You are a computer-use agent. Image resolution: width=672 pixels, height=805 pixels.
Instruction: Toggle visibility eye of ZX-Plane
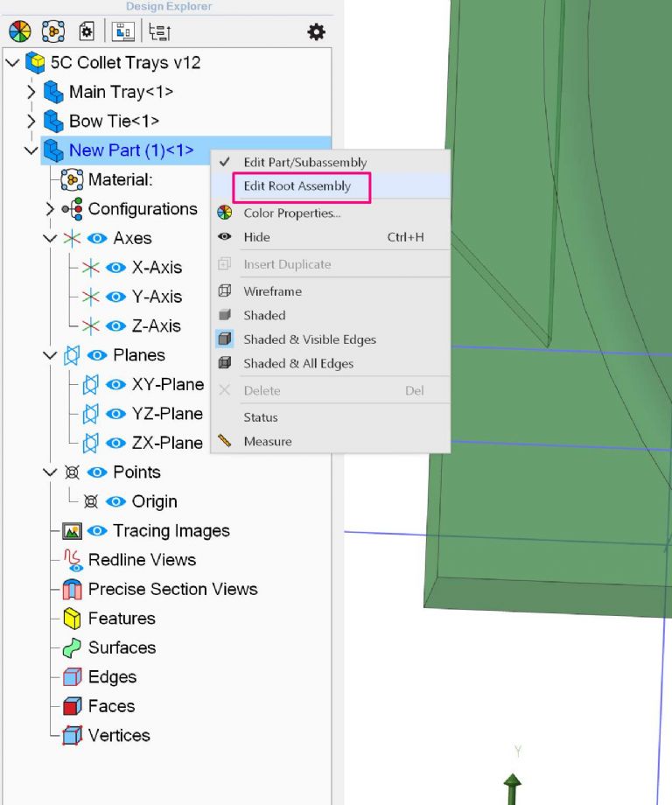(x=115, y=443)
